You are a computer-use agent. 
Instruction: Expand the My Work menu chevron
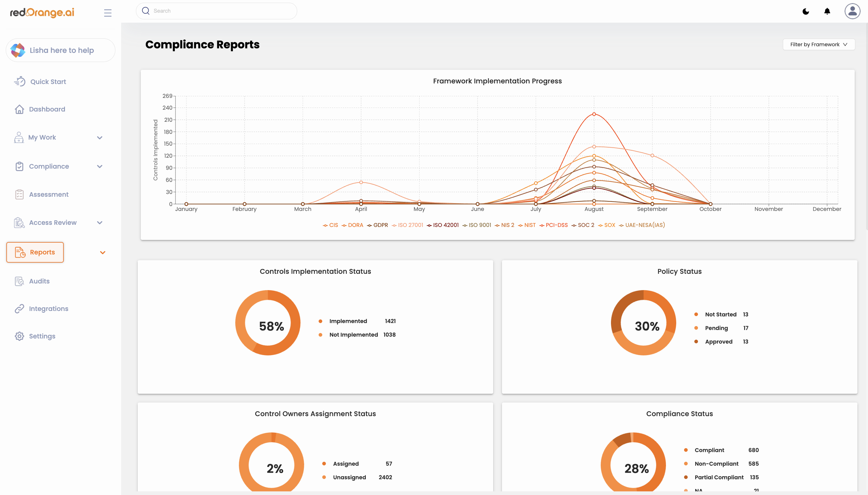(x=100, y=138)
